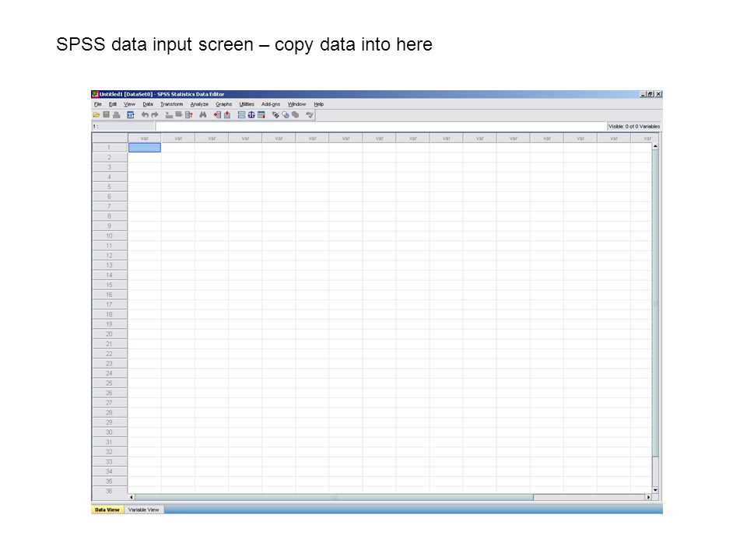The width and height of the screenshot is (747, 560).
Task: Select row header 22
Action: [x=109, y=354]
